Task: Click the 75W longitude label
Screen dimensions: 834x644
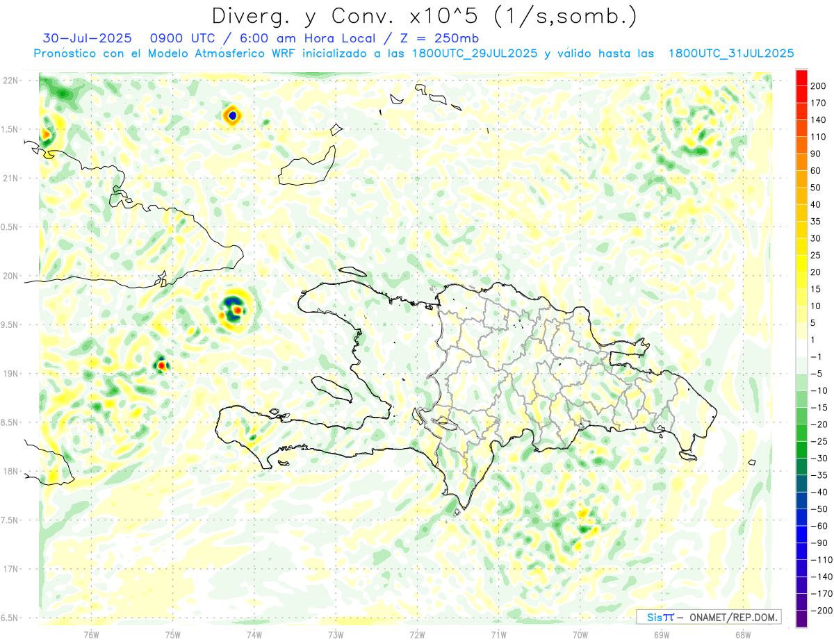Action: tap(172, 634)
